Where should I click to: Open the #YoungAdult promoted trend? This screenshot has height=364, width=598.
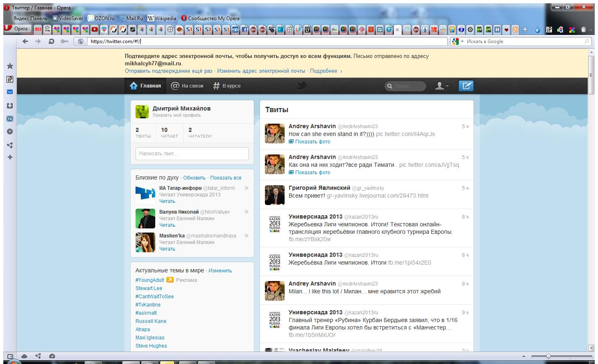point(149,280)
